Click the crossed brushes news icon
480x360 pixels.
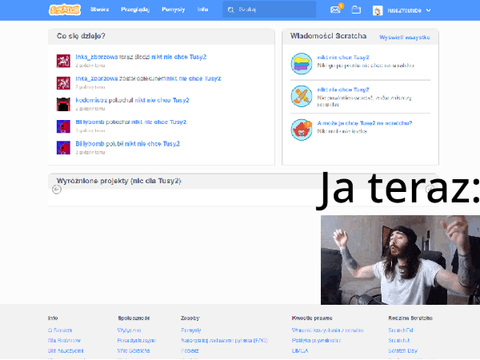pyautogui.click(x=301, y=96)
